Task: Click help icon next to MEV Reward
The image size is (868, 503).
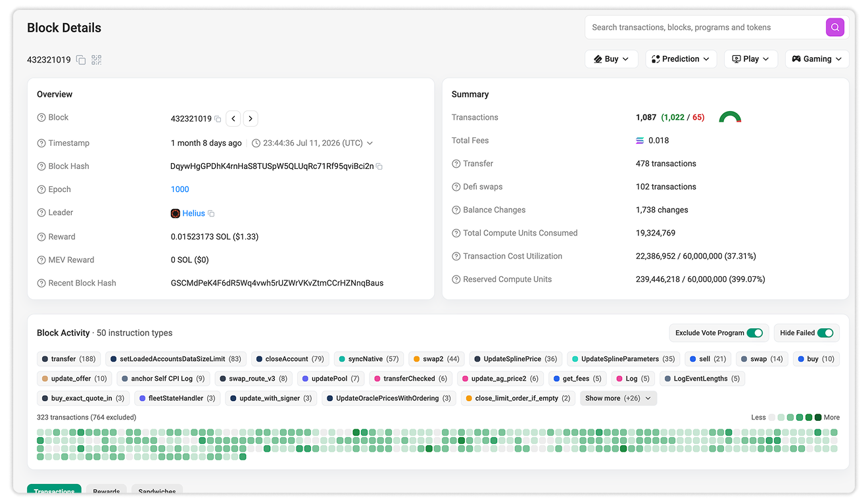Action: pos(41,260)
